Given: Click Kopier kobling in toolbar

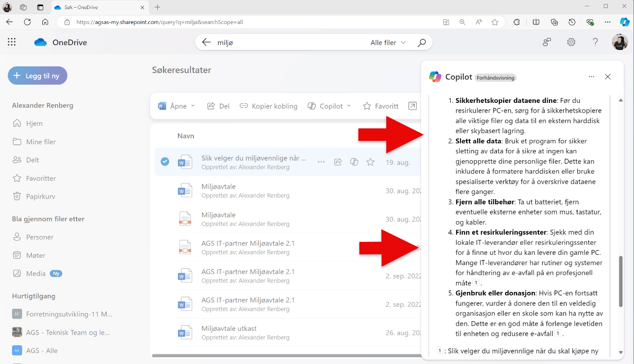Looking at the screenshot, I should click(268, 106).
